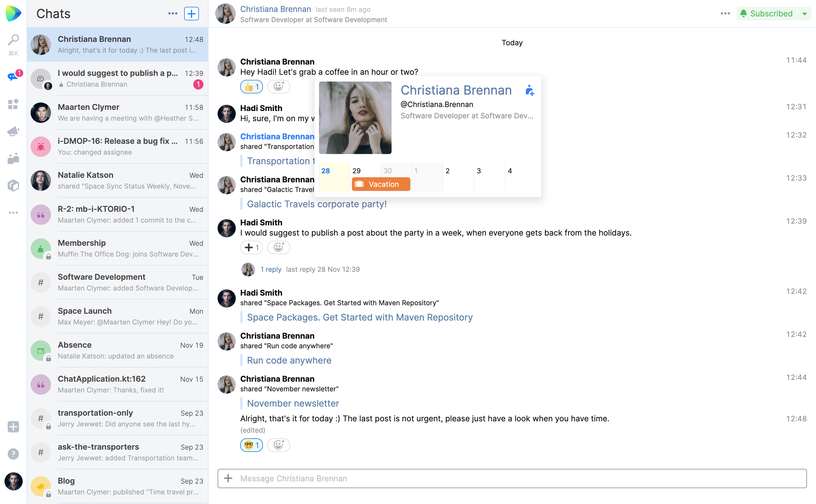Toggle the Subscribed notification bell button
816x504 pixels.
click(x=767, y=12)
